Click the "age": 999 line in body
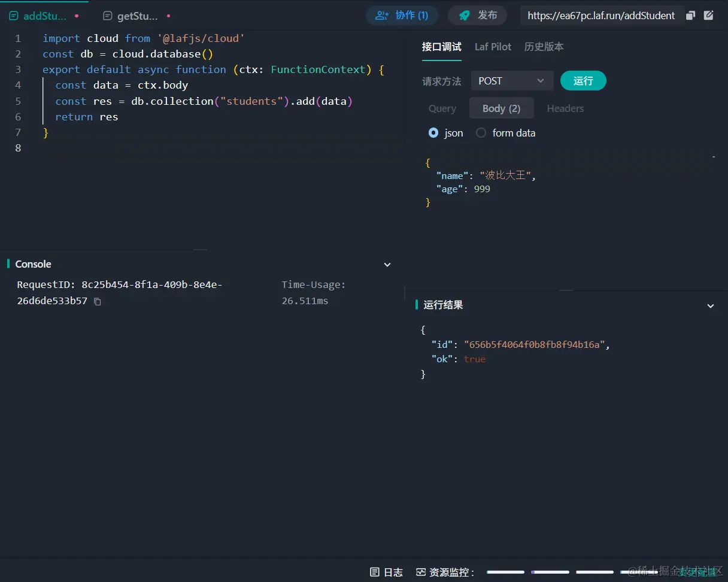The image size is (728, 582). [x=463, y=189]
